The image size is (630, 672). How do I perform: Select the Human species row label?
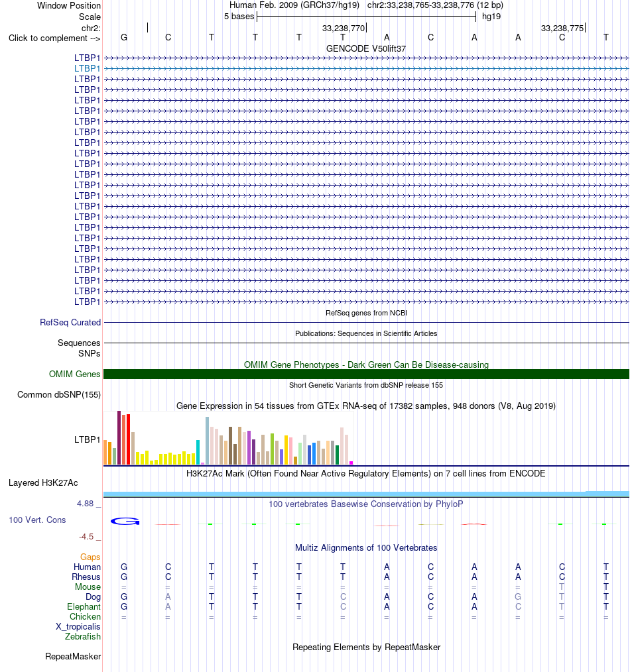click(x=87, y=567)
